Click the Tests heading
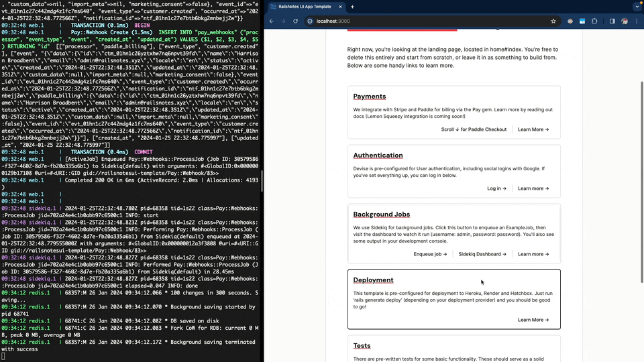 [362, 346]
